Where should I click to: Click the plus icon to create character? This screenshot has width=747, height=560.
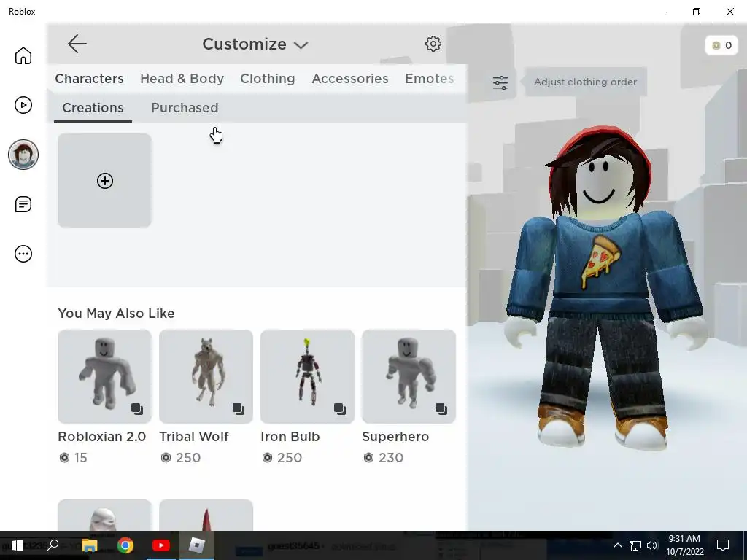point(105,181)
